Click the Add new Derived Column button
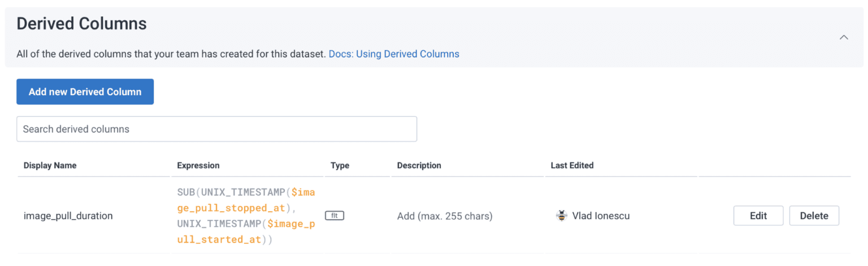 tap(85, 92)
